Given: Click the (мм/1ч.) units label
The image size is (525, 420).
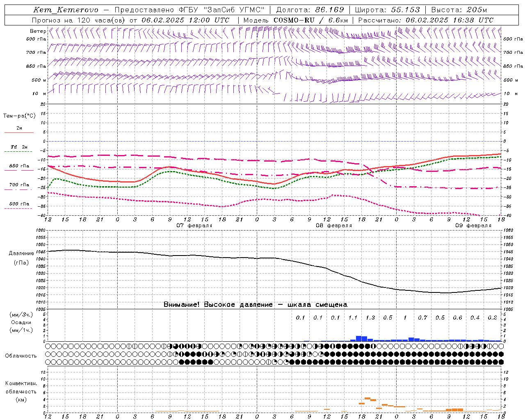Looking at the screenshot, I should [x=21, y=330].
